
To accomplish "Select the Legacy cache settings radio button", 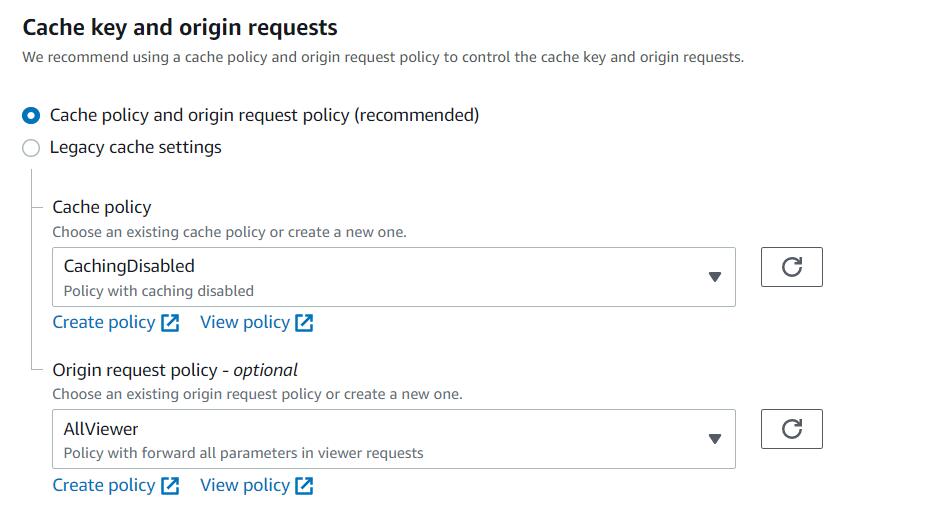I will 31,148.
